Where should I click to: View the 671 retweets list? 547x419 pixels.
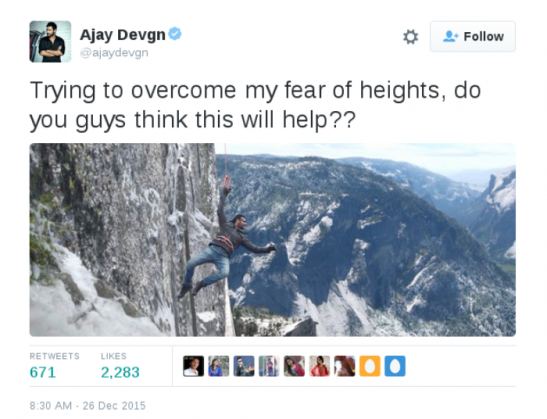coord(54,366)
